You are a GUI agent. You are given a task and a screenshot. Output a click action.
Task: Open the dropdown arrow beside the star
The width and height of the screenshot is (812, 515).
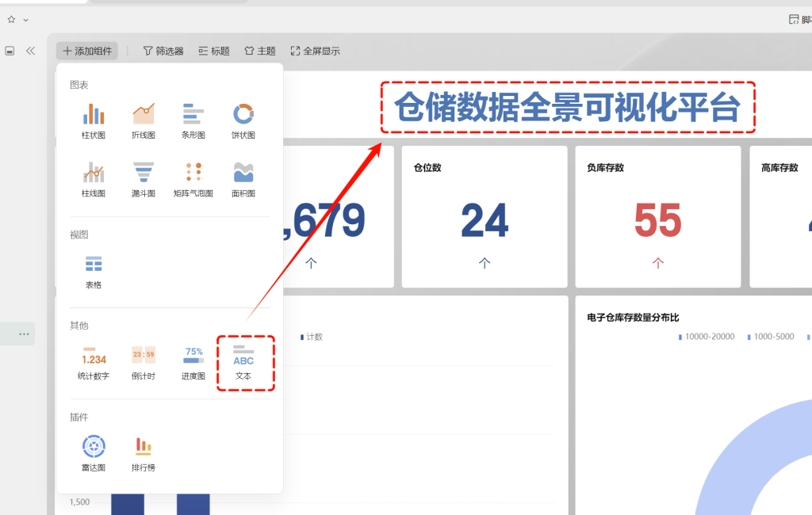coord(26,20)
